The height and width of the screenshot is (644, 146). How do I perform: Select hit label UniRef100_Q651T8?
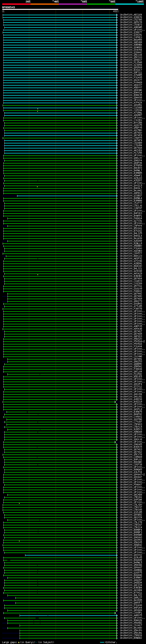click(131, 22)
